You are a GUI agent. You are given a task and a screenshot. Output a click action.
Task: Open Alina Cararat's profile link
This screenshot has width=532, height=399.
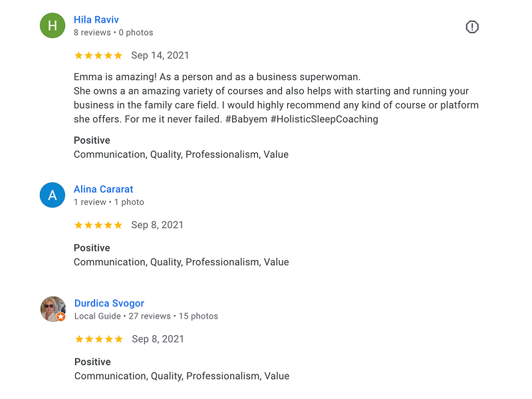(104, 189)
